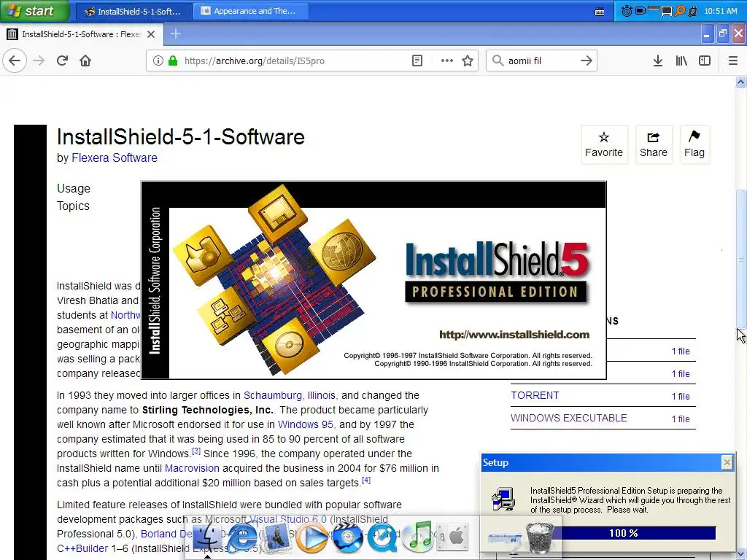This screenshot has height=560, width=747.
Task: Open the Firefox library button
Action: pos(681,61)
